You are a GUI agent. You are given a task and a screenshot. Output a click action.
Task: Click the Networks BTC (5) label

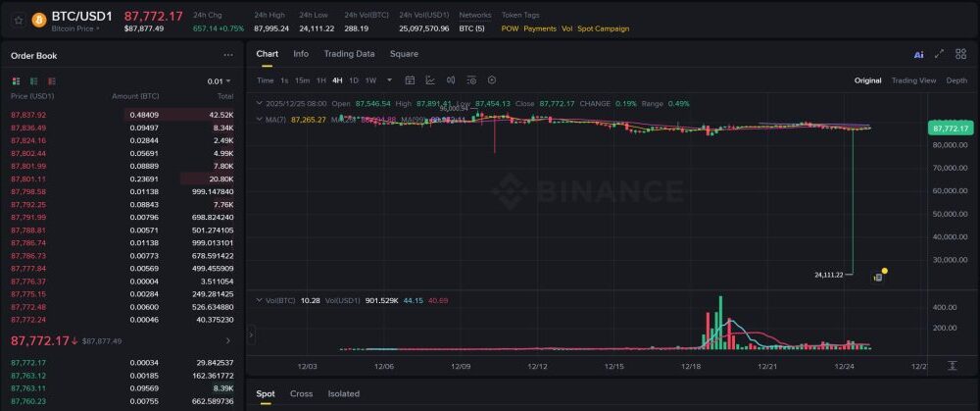click(472, 28)
